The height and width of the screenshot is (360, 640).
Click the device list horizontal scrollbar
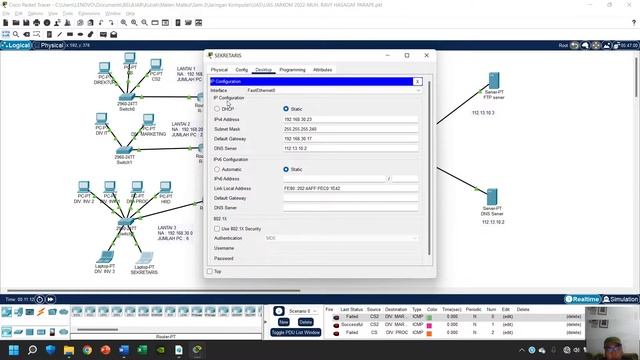97,329
